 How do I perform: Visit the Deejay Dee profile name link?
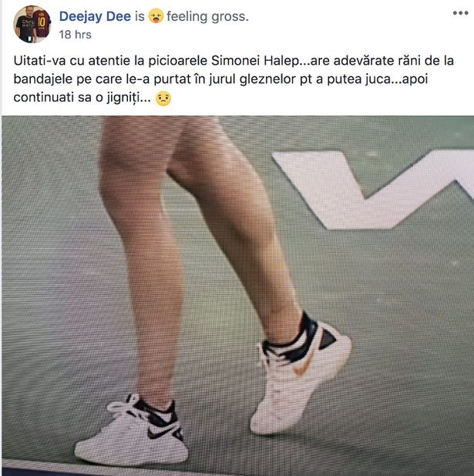coord(95,16)
